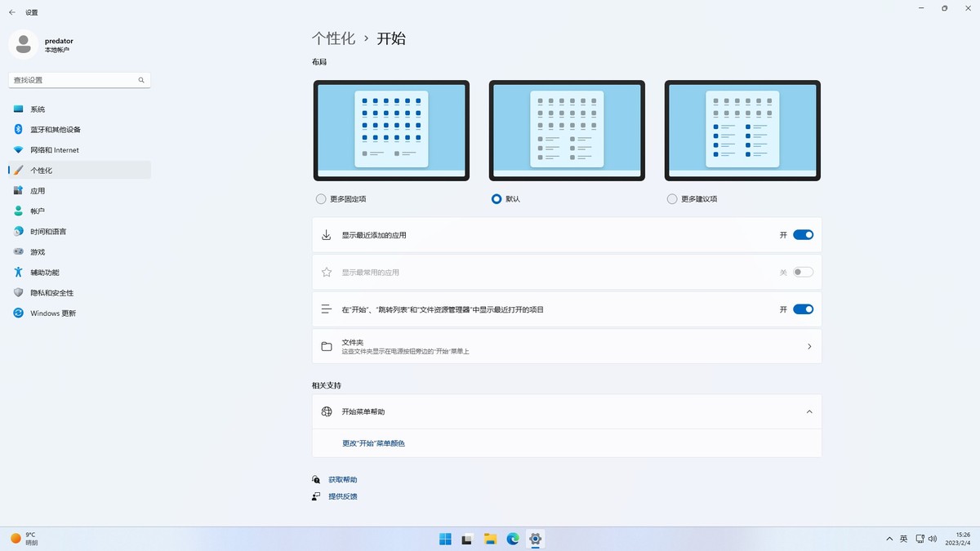The height and width of the screenshot is (551, 980).
Task: Click the 提供反馈 link
Action: (342, 495)
